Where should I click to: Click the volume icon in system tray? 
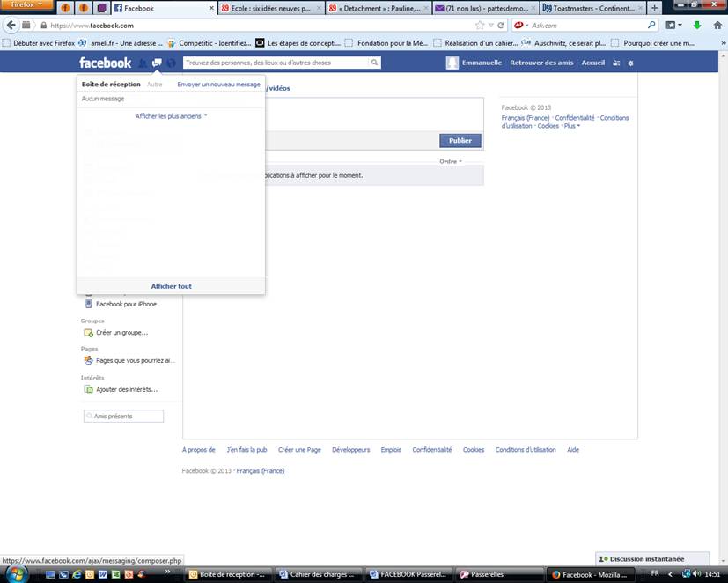point(696,573)
